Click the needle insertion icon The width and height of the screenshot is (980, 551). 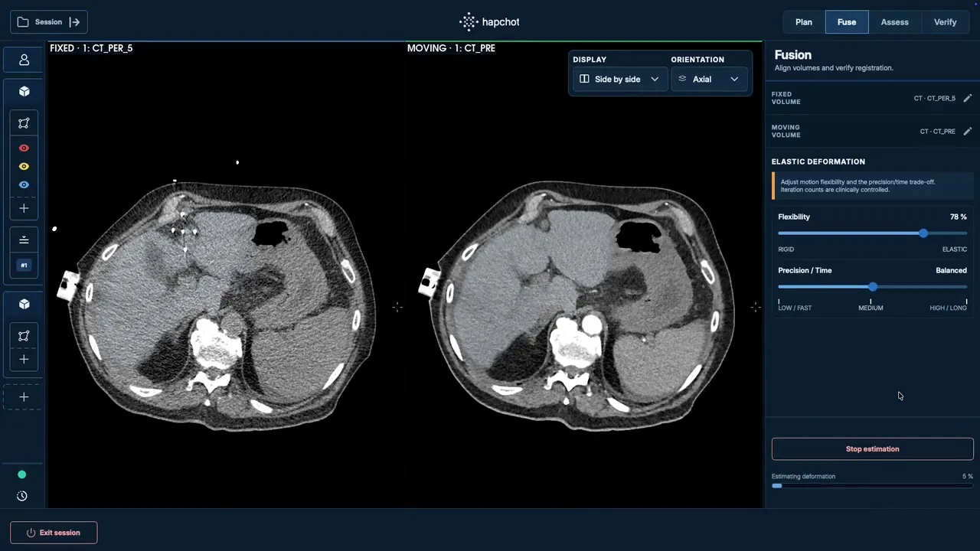tap(24, 240)
